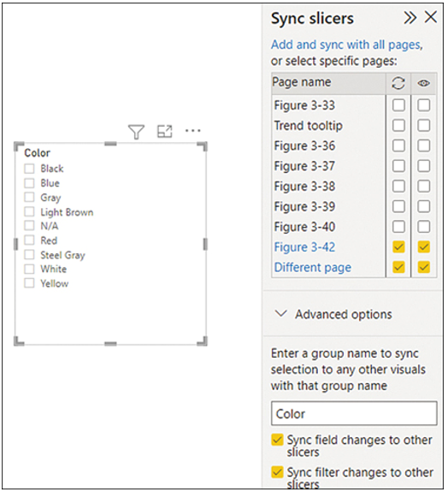This screenshot has height=492, width=448.
Task: Open the slicer More options ellipsis
Action: click(x=193, y=131)
